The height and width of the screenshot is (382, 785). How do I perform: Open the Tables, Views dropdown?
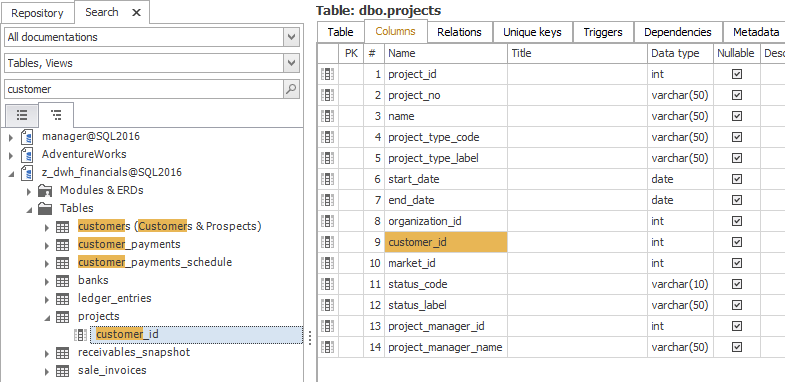click(x=291, y=63)
